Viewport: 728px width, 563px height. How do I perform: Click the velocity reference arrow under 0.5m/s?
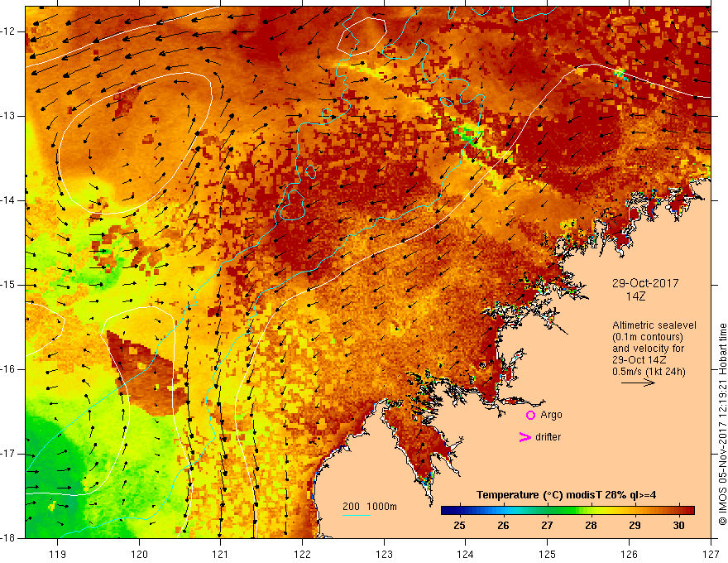638,383
